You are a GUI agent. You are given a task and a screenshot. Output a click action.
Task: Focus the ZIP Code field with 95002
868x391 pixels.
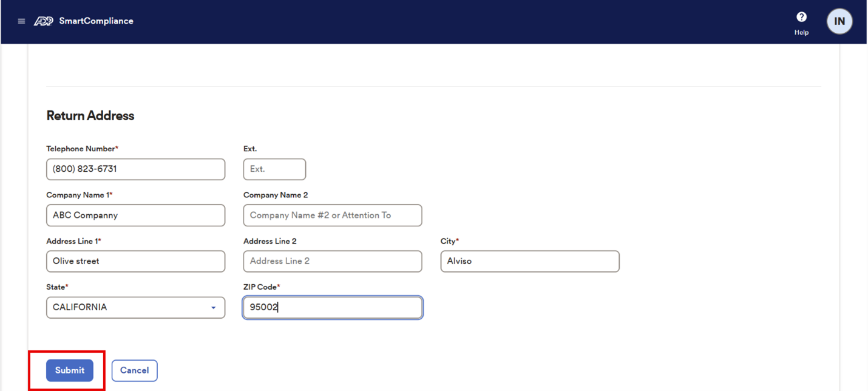tap(332, 308)
